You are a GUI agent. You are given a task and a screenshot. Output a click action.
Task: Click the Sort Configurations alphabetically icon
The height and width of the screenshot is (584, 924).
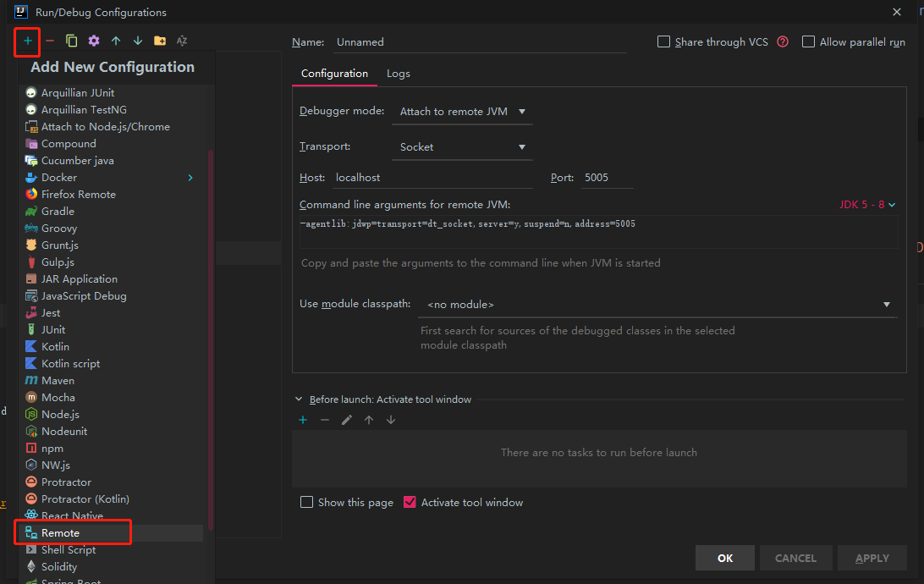(x=182, y=41)
